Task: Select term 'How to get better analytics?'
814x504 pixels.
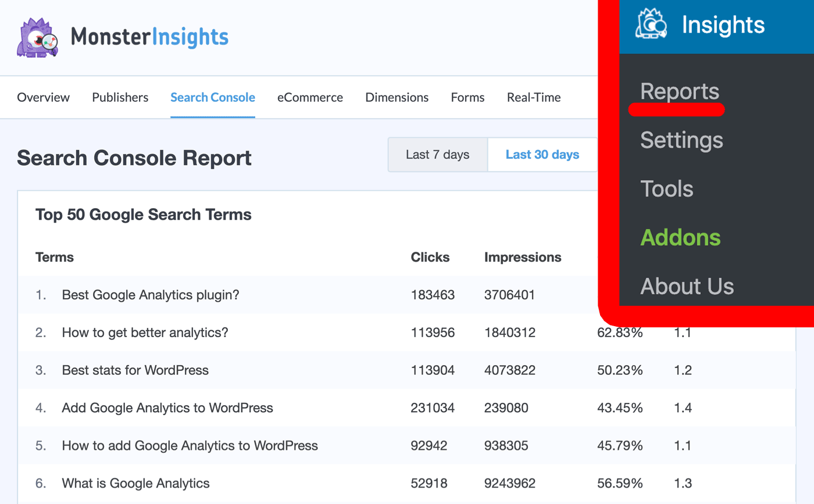Action: 145,333
